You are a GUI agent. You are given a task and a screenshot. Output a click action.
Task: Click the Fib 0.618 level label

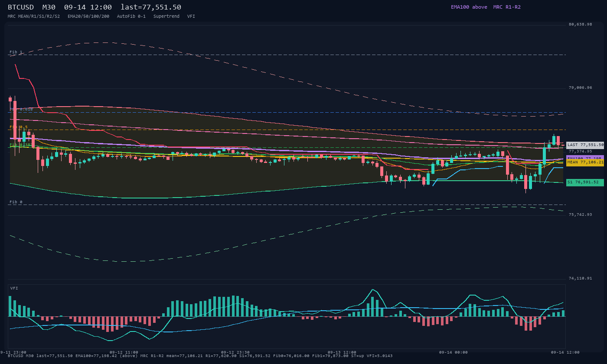(x=21, y=109)
